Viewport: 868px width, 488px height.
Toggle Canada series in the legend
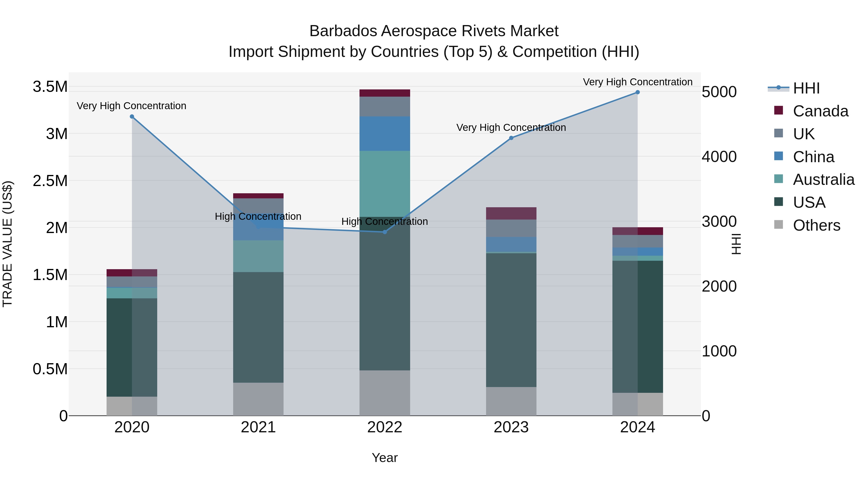click(x=811, y=111)
